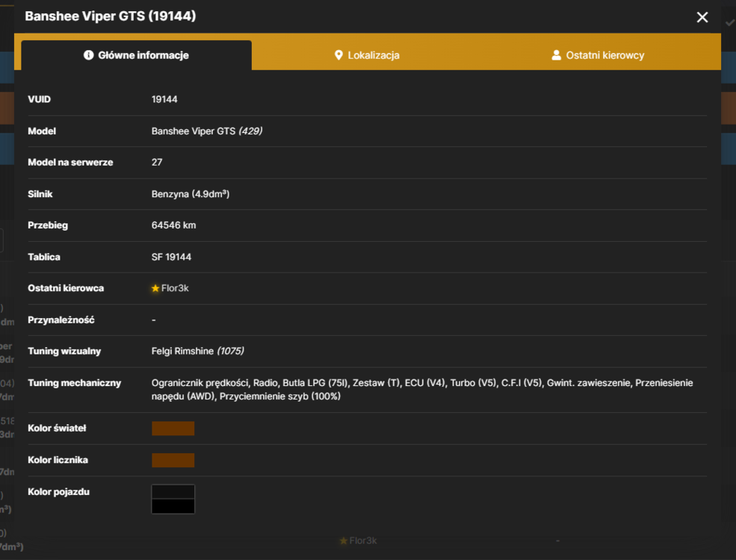The width and height of the screenshot is (736, 560).
Task: Open the Ostatni kierowcy tab
Action: pos(598,55)
